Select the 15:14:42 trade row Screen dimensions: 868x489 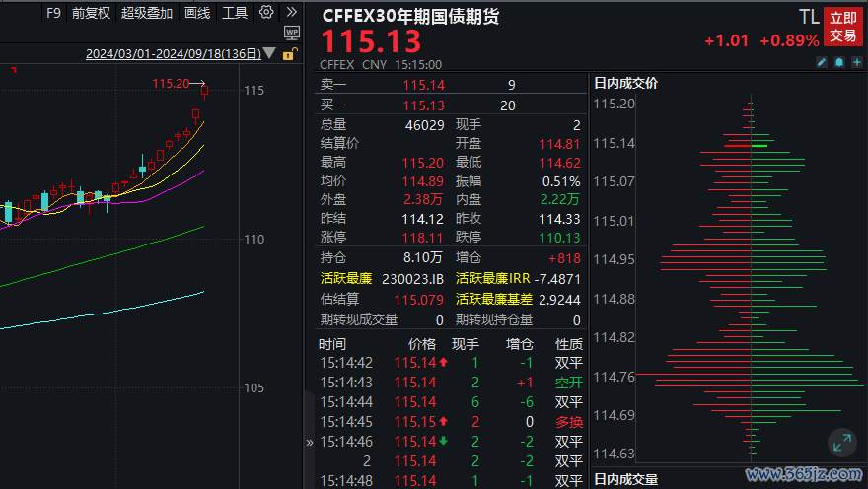(451, 363)
